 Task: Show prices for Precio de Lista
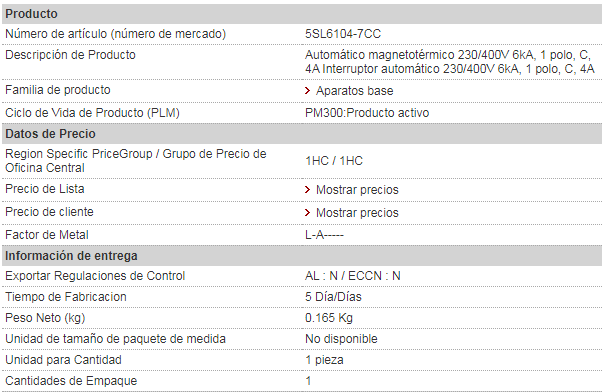click(x=357, y=190)
